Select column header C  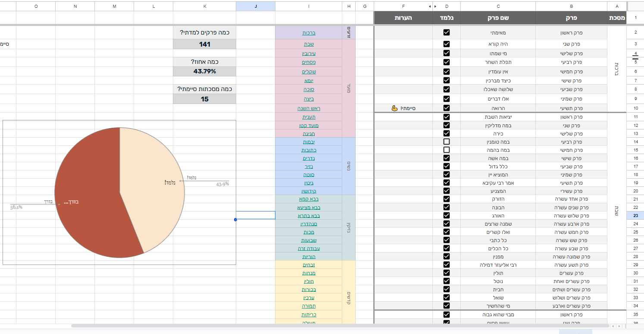pos(498,6)
